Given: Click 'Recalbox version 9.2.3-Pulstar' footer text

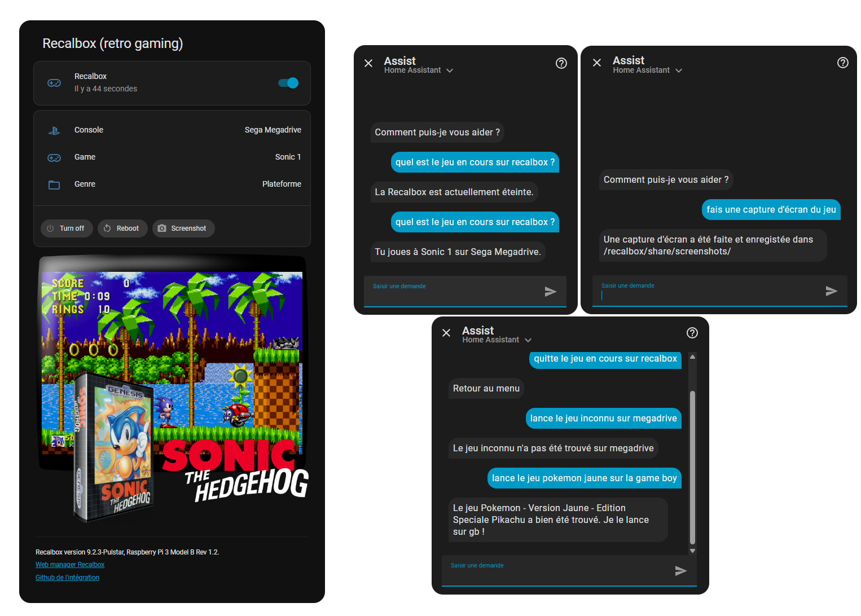Looking at the screenshot, I should [x=127, y=552].
